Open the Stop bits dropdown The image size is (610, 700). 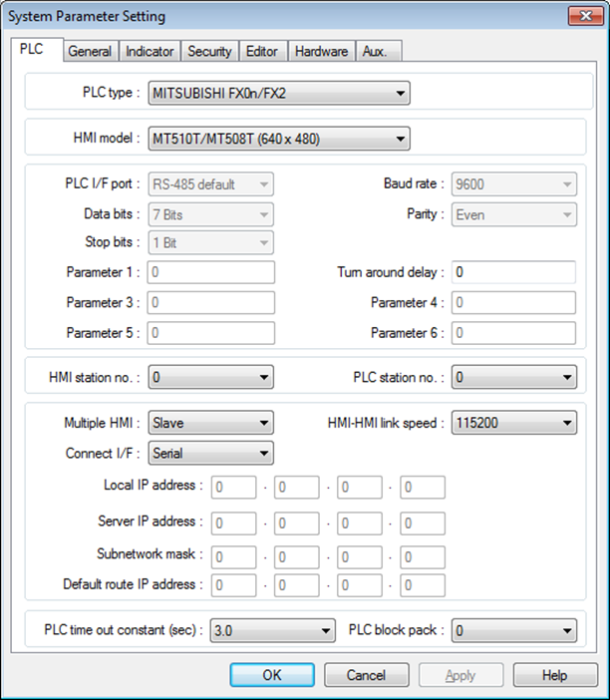pos(210,243)
